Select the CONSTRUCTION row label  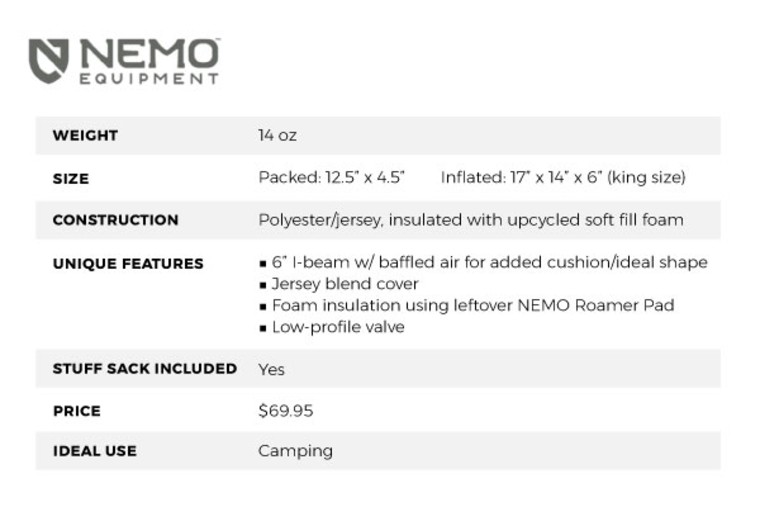coord(115,220)
